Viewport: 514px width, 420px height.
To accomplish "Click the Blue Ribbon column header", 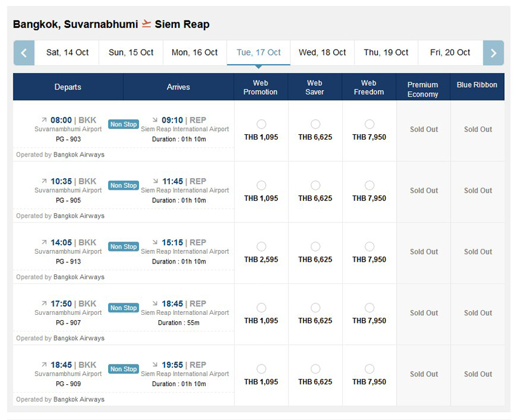I will coord(477,85).
